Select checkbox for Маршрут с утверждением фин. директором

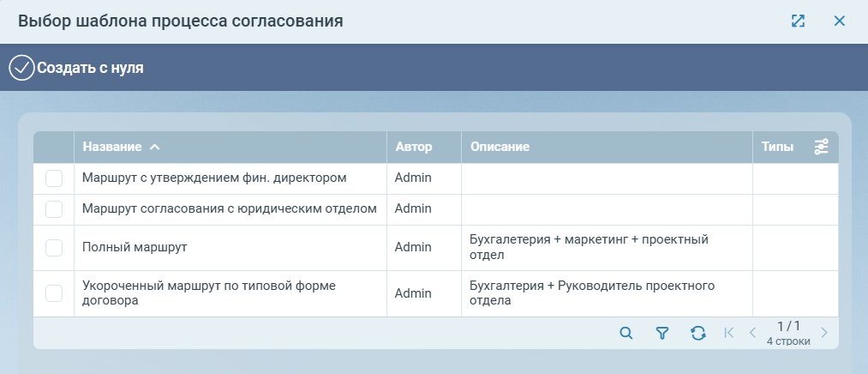pos(54,178)
